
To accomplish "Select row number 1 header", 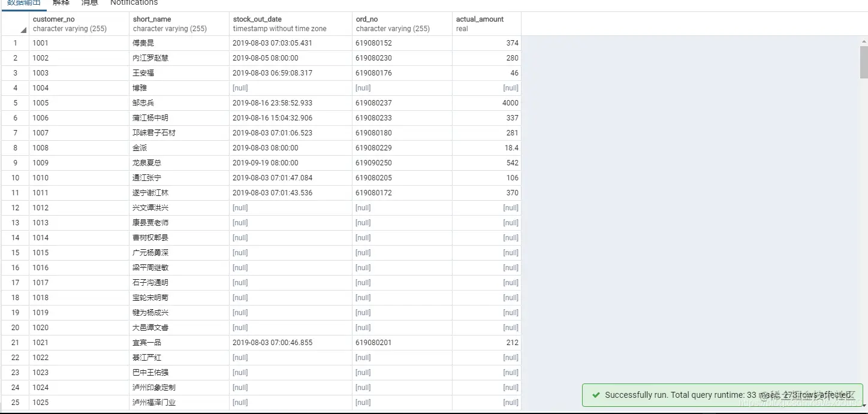I will click(x=15, y=43).
